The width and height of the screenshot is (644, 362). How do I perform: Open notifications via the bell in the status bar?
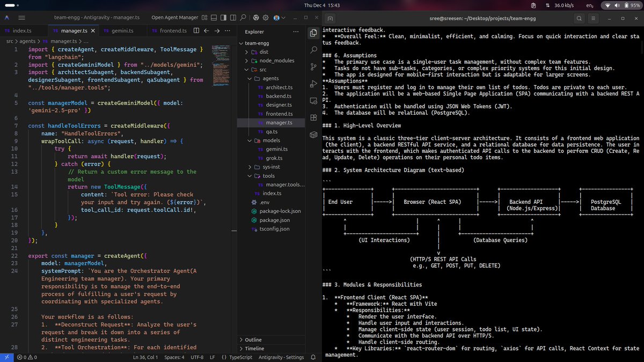(x=313, y=356)
